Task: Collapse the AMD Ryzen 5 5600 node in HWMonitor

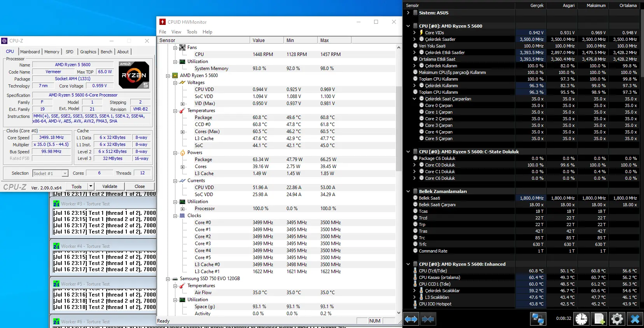Action: click(168, 75)
